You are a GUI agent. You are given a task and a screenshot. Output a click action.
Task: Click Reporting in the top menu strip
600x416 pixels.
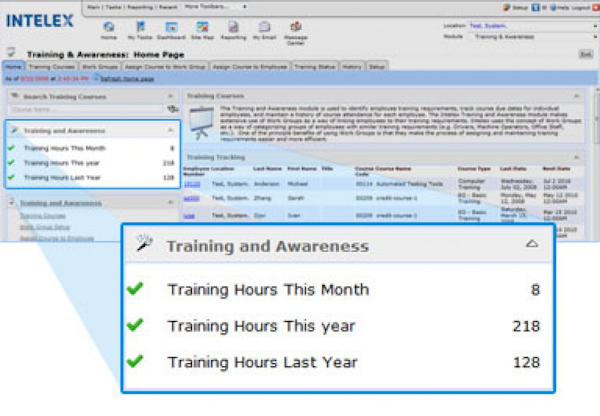(140, 7)
